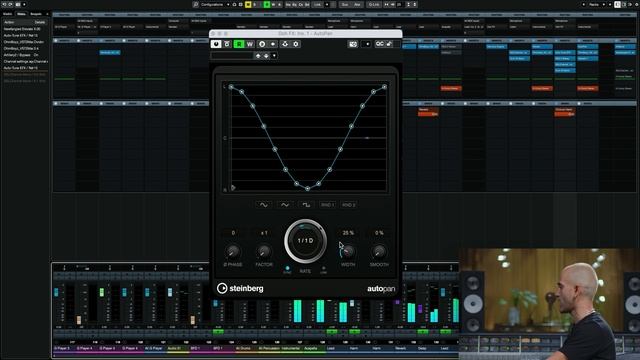Switch between A/B settings in plugin header
Viewport: 640px width, 360px height.
point(262,44)
